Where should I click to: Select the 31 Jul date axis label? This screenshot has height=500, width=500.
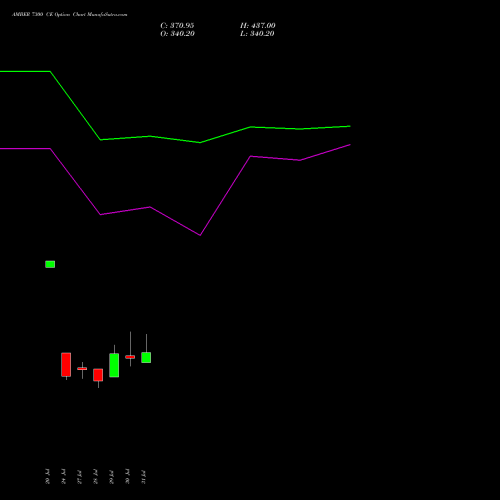(x=143, y=476)
